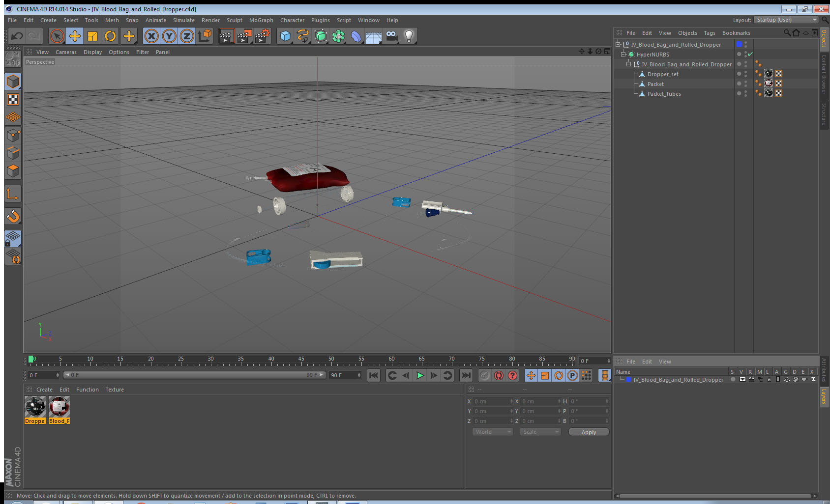Open the array modeling objects icon
Image resolution: width=830 pixels, height=504 pixels.
338,36
